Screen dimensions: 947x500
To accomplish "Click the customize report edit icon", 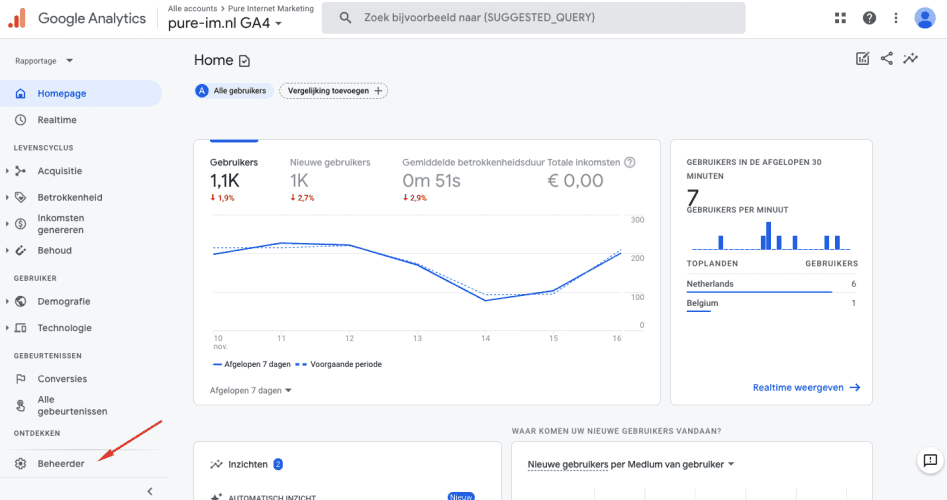I will 862,59.
